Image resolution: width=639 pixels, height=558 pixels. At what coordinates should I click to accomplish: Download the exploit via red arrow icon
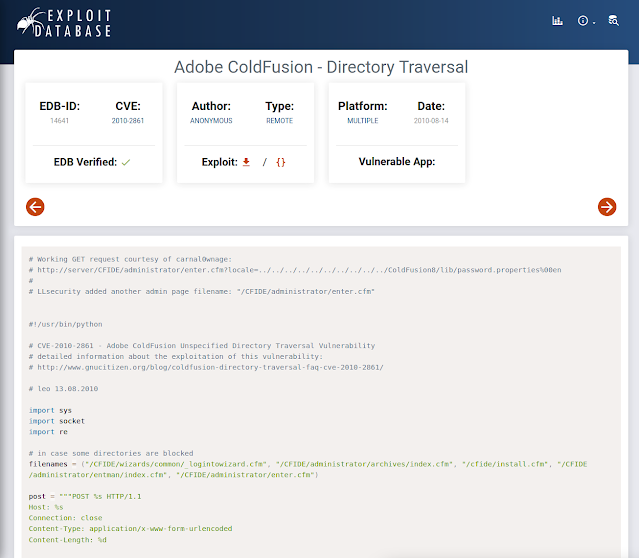pos(246,162)
